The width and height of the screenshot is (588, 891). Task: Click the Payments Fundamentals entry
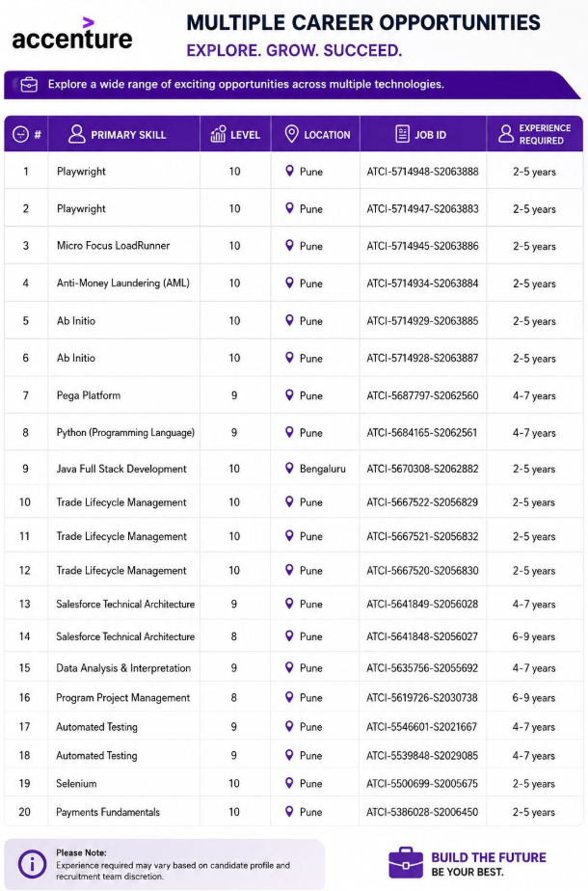(x=108, y=812)
